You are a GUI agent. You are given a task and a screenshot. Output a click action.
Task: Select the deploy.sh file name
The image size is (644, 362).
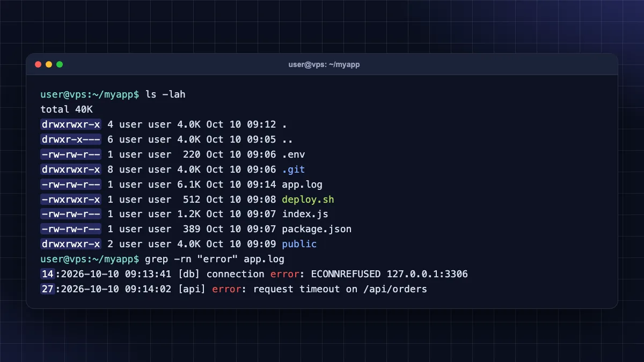[x=308, y=200]
